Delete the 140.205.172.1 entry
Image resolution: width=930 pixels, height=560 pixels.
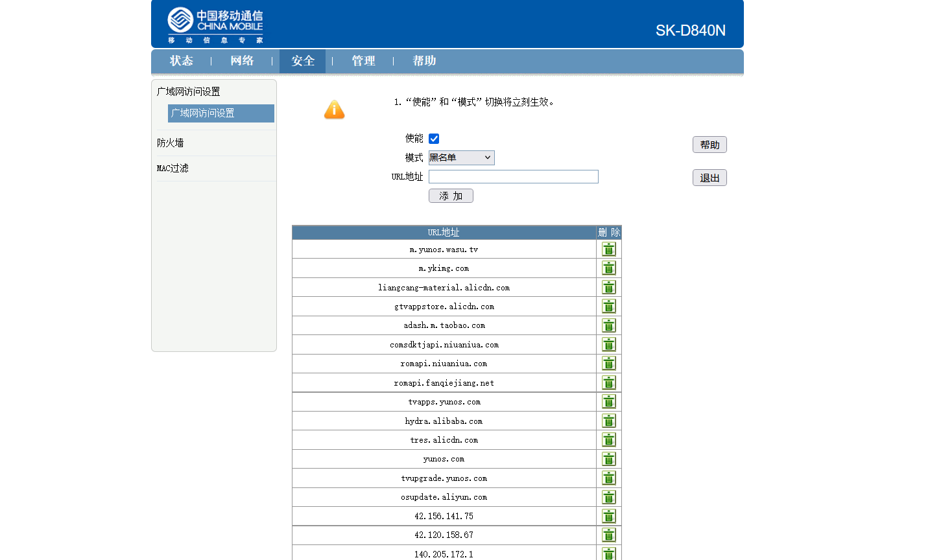(609, 554)
